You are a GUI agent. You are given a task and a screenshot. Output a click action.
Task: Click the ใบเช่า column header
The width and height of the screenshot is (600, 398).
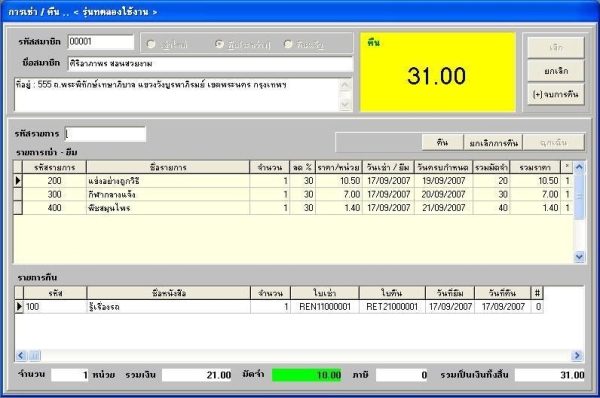coord(324,293)
